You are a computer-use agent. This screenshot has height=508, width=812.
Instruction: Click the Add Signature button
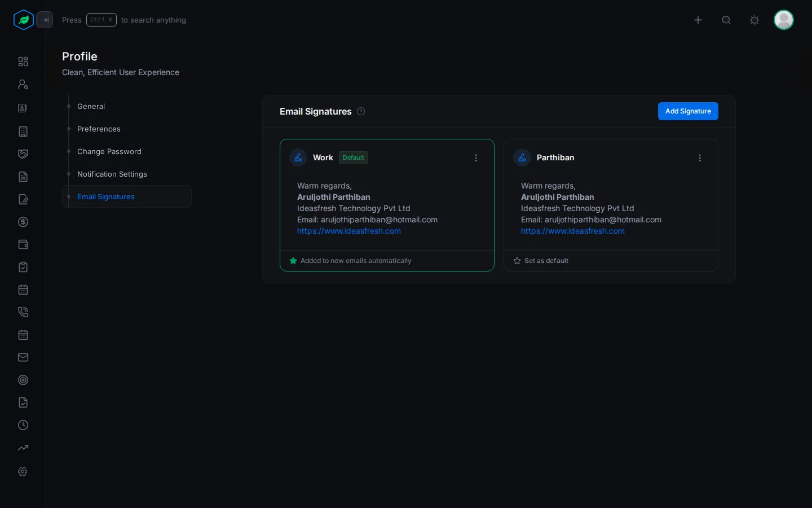[x=688, y=111]
